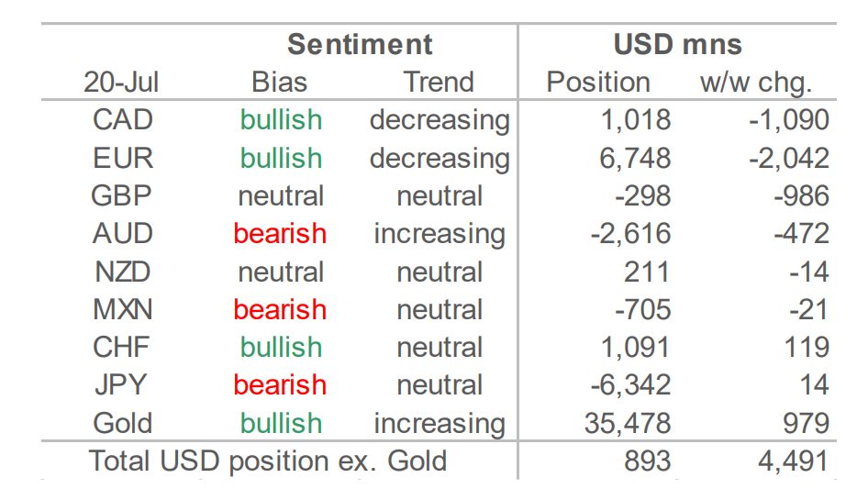The image size is (868, 500).
Task: Click the red bearish bias for AUD
Action: pyautogui.click(x=280, y=234)
